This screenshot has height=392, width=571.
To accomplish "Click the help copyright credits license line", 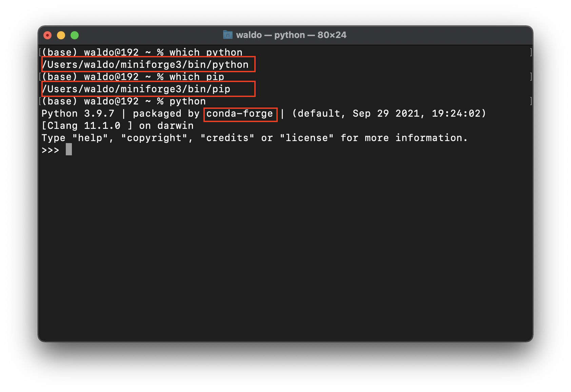I will coord(254,137).
